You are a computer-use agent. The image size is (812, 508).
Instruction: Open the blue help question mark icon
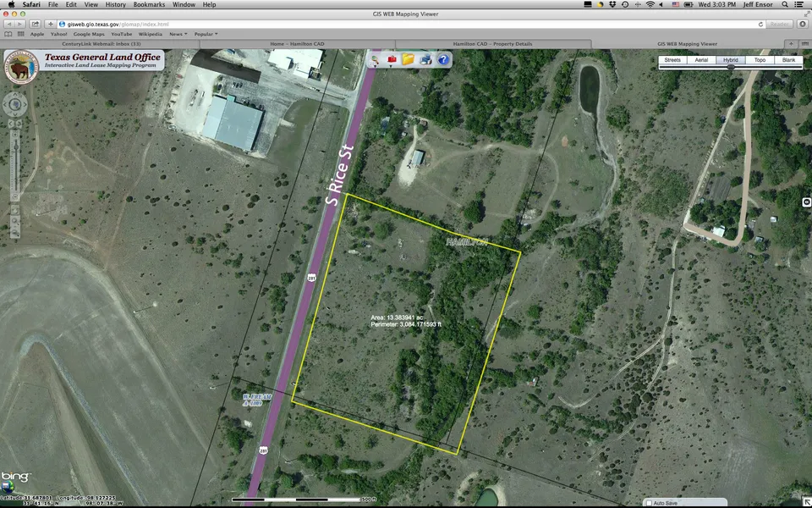pyautogui.click(x=443, y=59)
